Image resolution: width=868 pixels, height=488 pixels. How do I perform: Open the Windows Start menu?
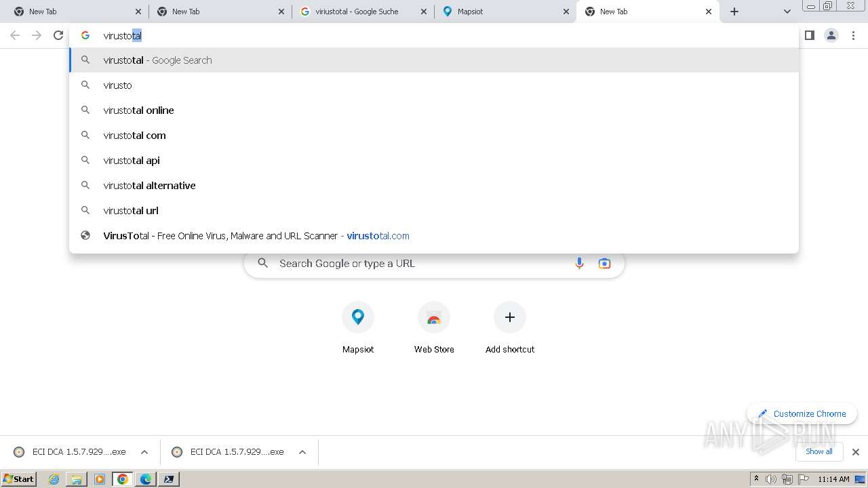[19, 479]
